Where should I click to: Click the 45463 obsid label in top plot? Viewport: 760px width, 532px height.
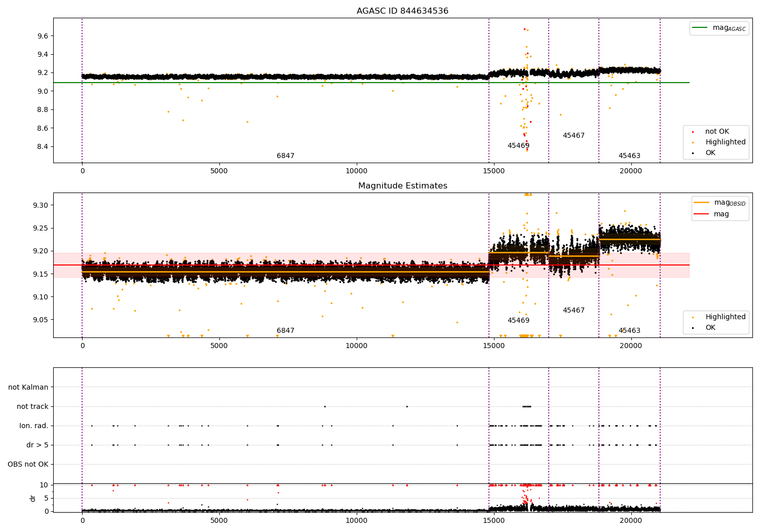pos(629,156)
